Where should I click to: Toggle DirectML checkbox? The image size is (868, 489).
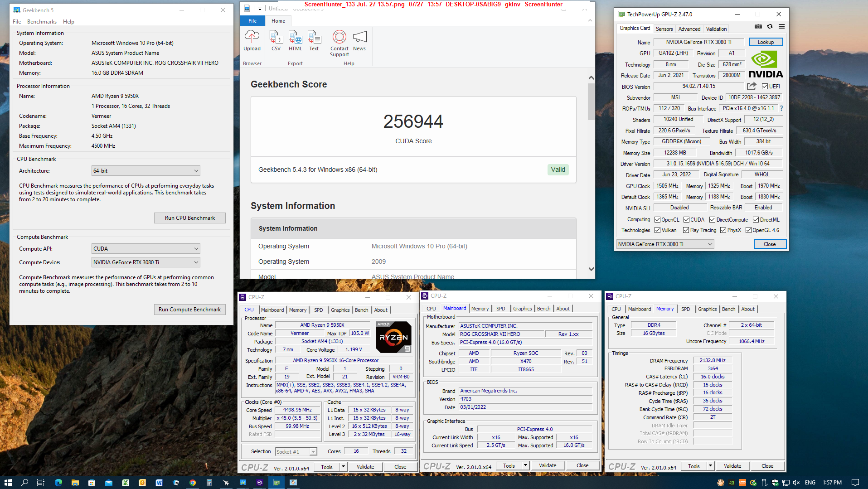click(x=756, y=219)
